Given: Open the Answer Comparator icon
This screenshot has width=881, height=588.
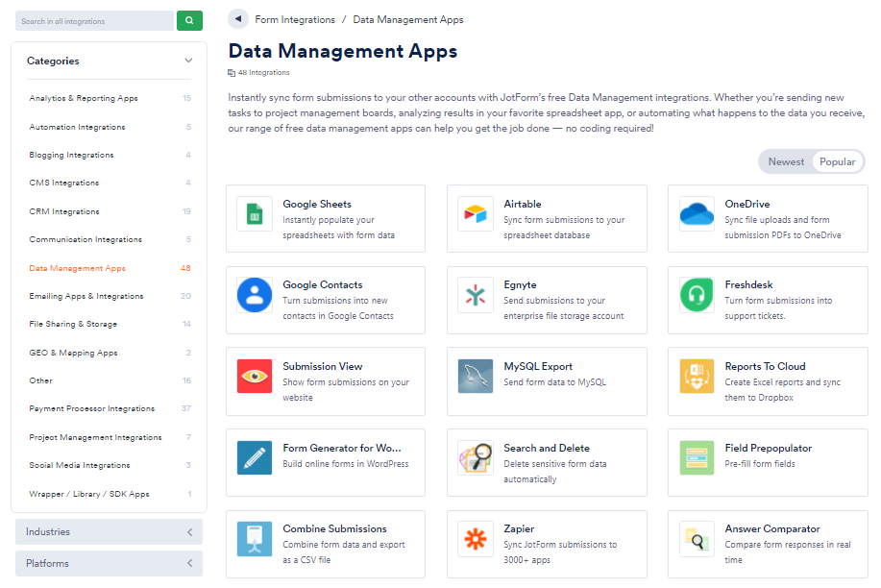Looking at the screenshot, I should [697, 539].
